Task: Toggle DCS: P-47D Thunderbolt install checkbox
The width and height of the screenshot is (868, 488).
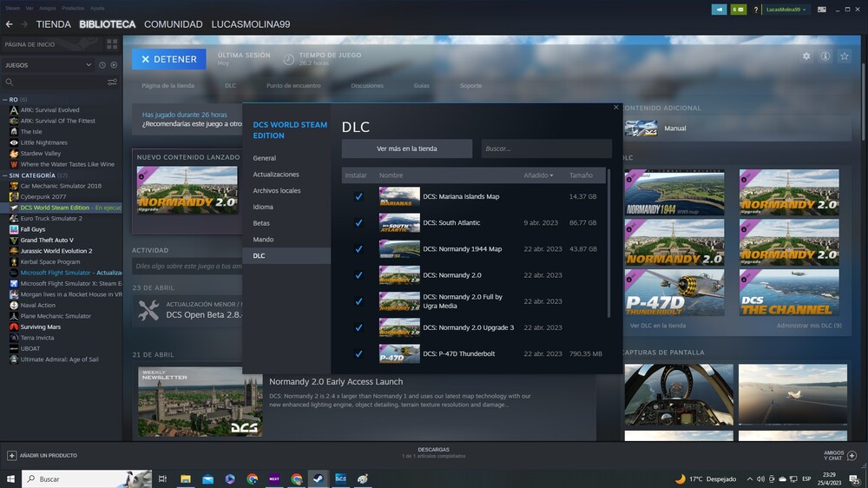Action: click(358, 353)
